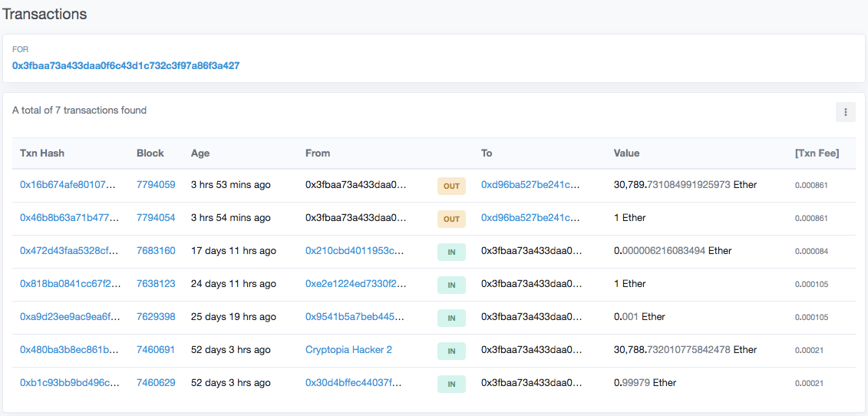Screen dimensions: 868x416
Task: Click the OUT badge in block 7794059 row
Action: (x=452, y=186)
